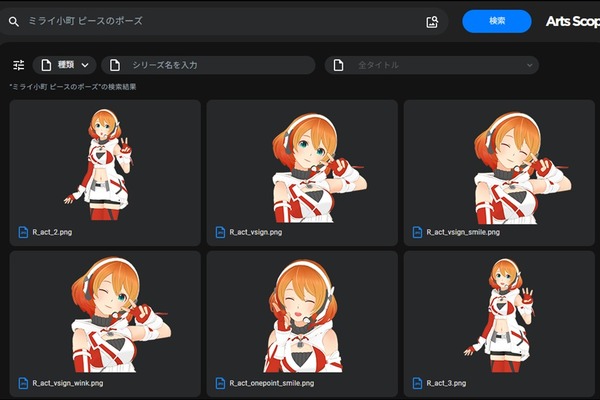Click the search results heading text
The image size is (600, 400).
73,87
